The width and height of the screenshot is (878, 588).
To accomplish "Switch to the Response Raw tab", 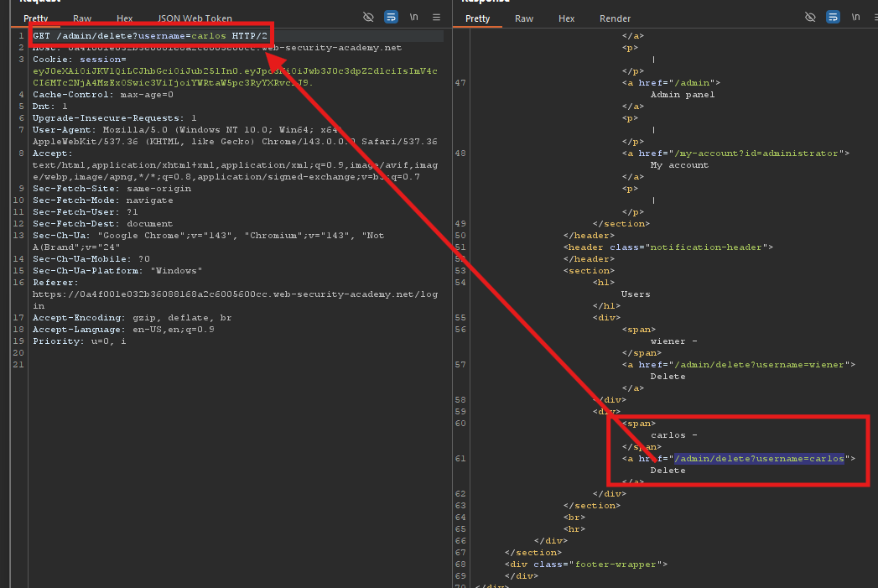I will click(524, 18).
